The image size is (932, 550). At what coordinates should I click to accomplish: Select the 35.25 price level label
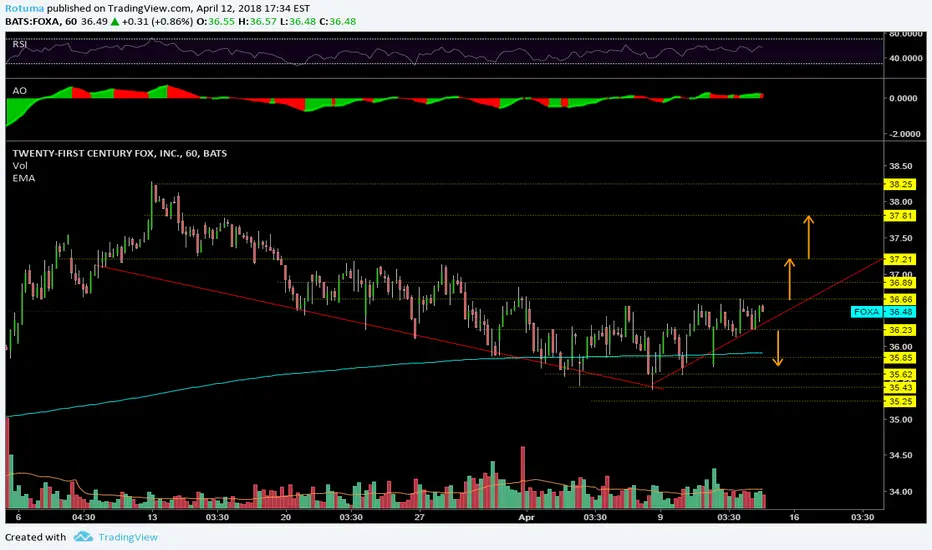click(x=900, y=401)
